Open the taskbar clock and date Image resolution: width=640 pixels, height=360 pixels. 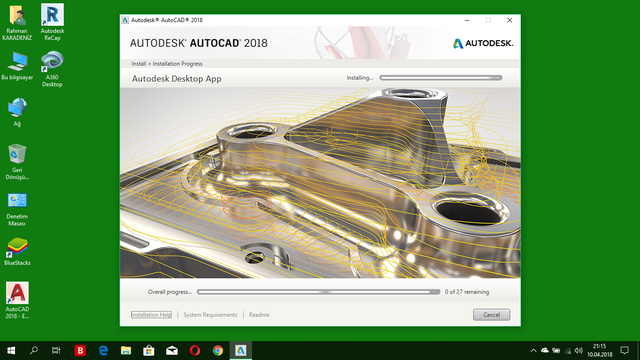coord(600,350)
